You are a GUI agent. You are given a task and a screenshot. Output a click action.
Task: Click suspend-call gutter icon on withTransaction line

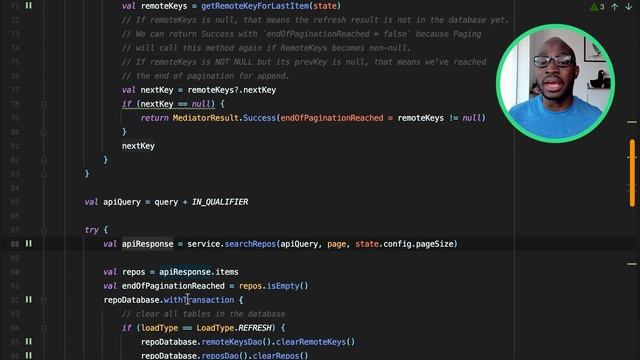coord(29,300)
